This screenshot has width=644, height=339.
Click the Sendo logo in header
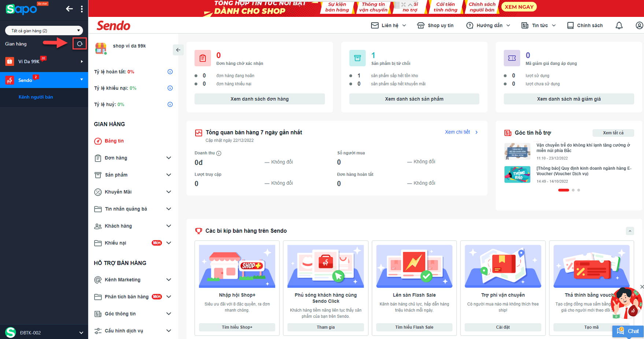114,26
